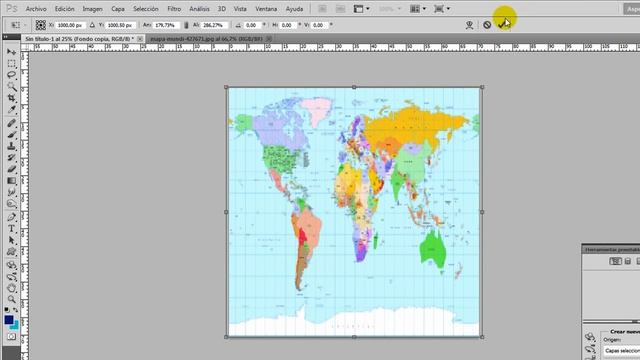The image size is (640, 360).
Task: Expand the tools panel with double arrows
Action: [x=6, y=37]
